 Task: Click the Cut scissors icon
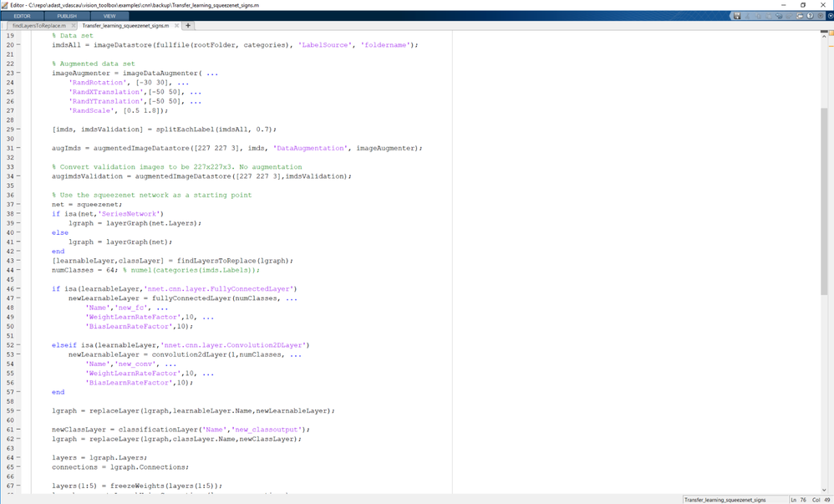(x=747, y=16)
